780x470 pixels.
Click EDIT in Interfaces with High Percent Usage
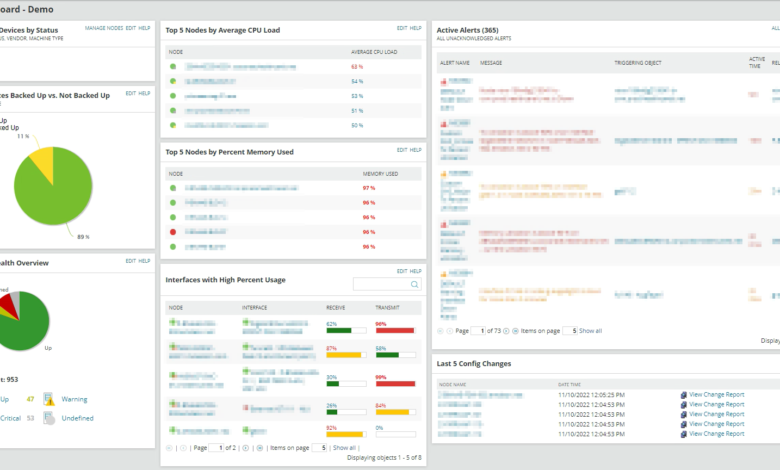coord(402,271)
